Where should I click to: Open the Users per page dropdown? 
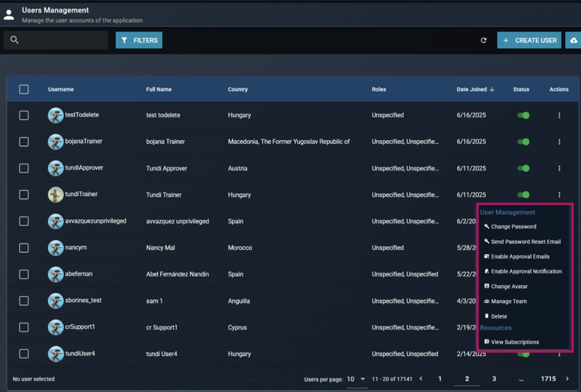357,378
